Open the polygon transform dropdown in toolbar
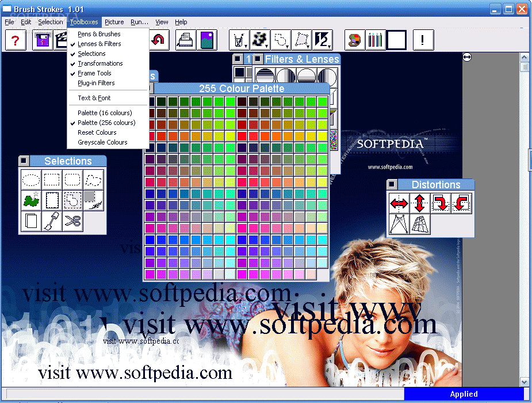532x403 pixels. coord(301,40)
